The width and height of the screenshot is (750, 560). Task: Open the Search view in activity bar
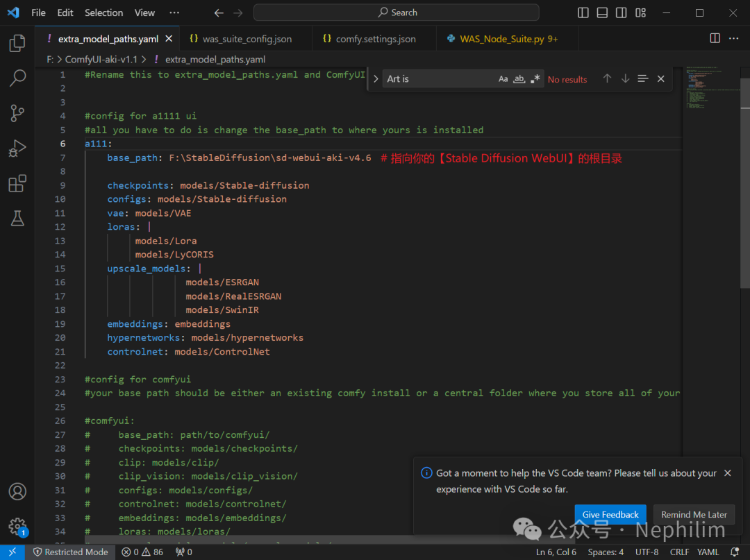click(17, 78)
